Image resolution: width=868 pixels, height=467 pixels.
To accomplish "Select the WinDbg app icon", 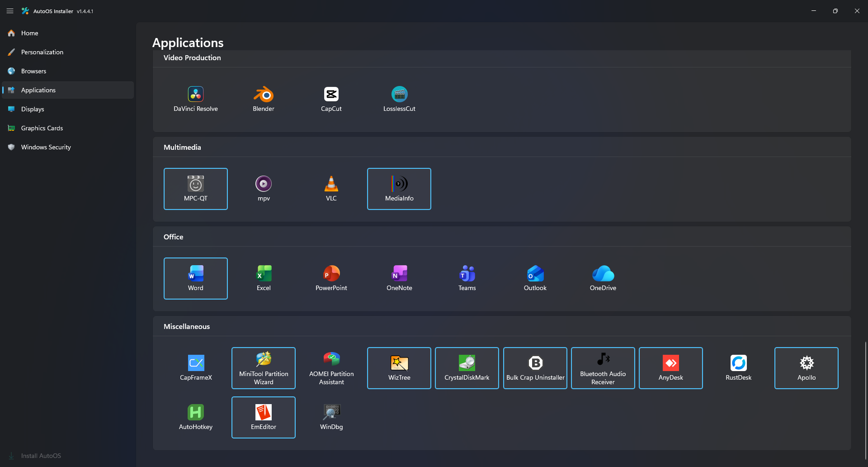I will (331, 412).
